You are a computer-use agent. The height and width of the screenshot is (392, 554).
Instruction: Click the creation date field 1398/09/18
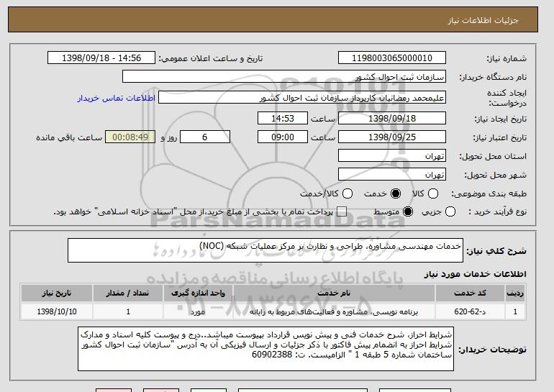pos(392,118)
